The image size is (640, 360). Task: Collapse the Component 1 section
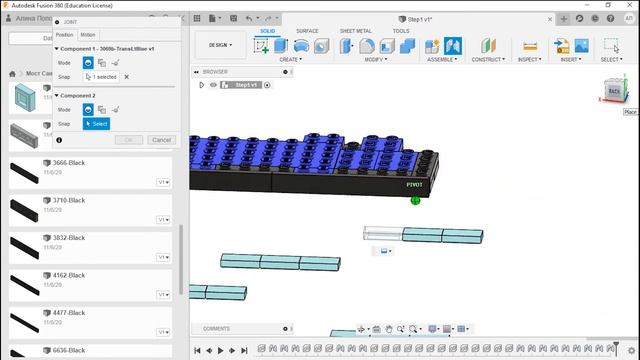click(57, 49)
